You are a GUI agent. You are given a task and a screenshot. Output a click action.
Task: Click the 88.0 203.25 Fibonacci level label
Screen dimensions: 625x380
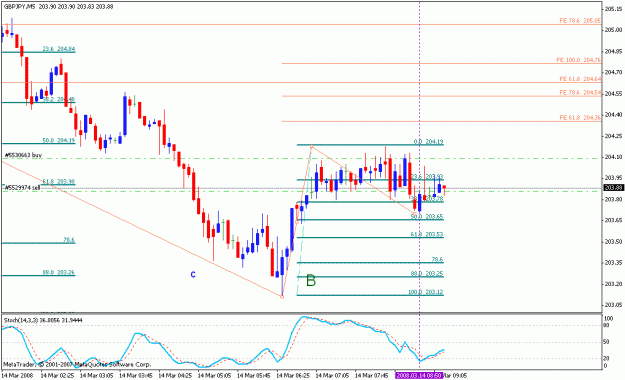coord(427,274)
